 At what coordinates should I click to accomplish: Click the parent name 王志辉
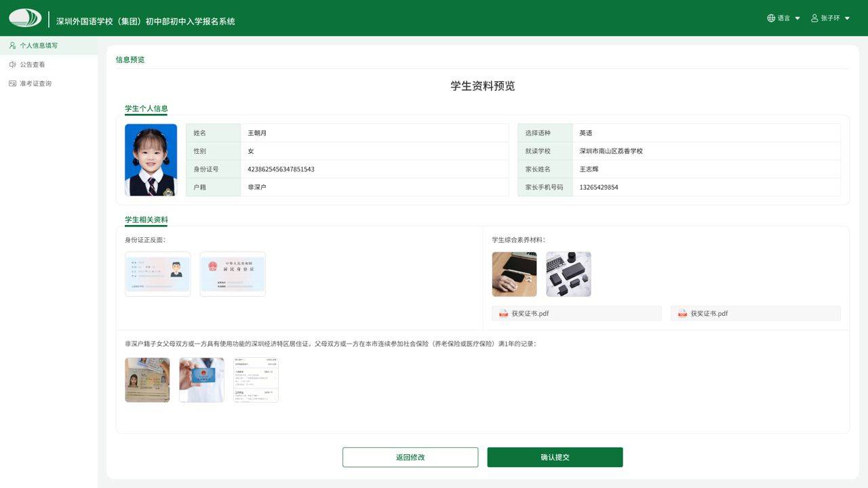coord(589,169)
